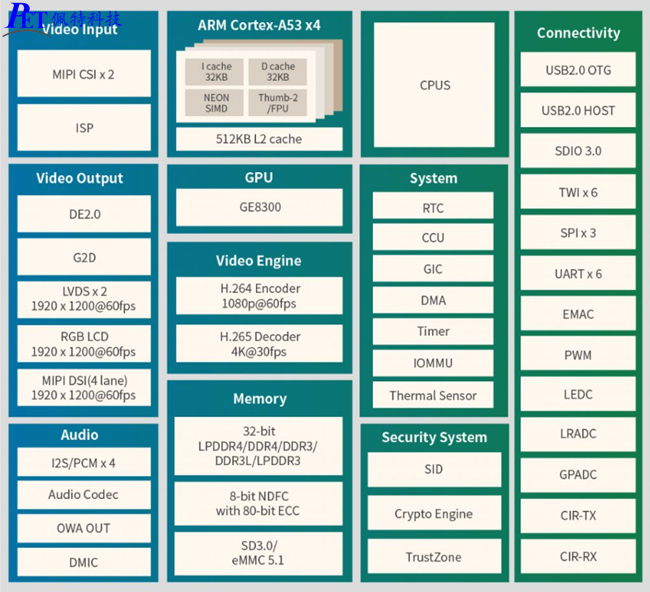650x592 pixels.
Task: Click the RGB LCD block
Action: tap(84, 344)
